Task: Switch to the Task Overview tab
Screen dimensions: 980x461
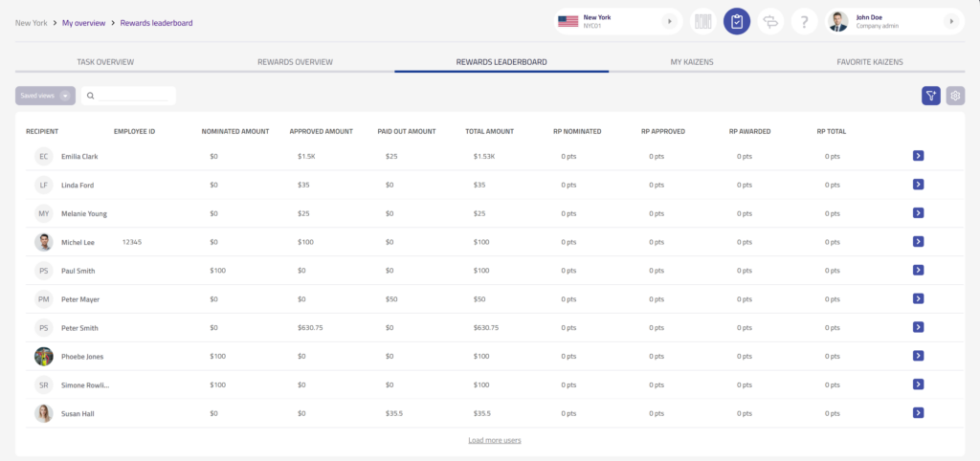Action: point(105,62)
